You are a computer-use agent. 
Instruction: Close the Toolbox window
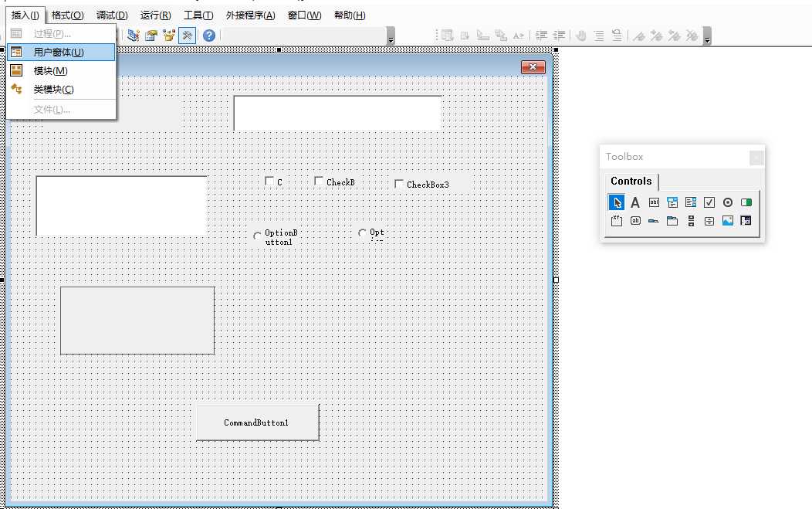coord(756,157)
